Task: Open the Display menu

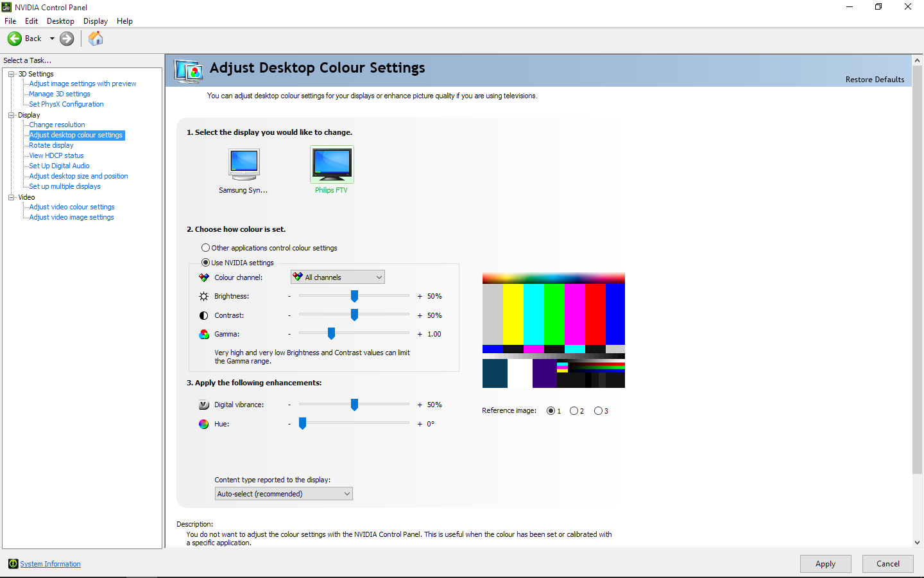Action: point(96,21)
